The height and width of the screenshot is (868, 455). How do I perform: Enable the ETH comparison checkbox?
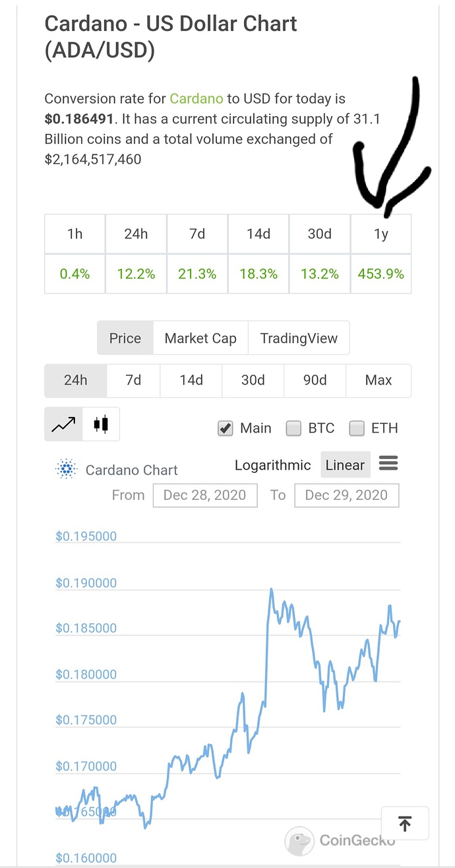357,429
